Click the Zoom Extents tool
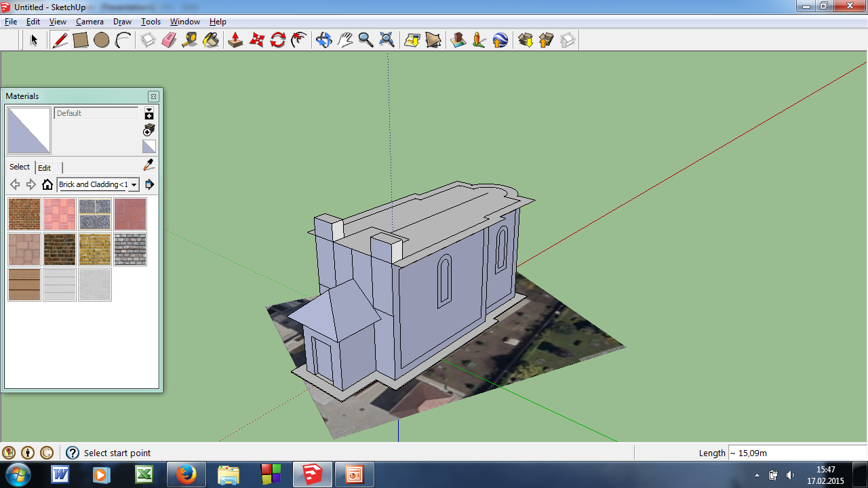The width and height of the screenshot is (868, 488). tap(387, 41)
